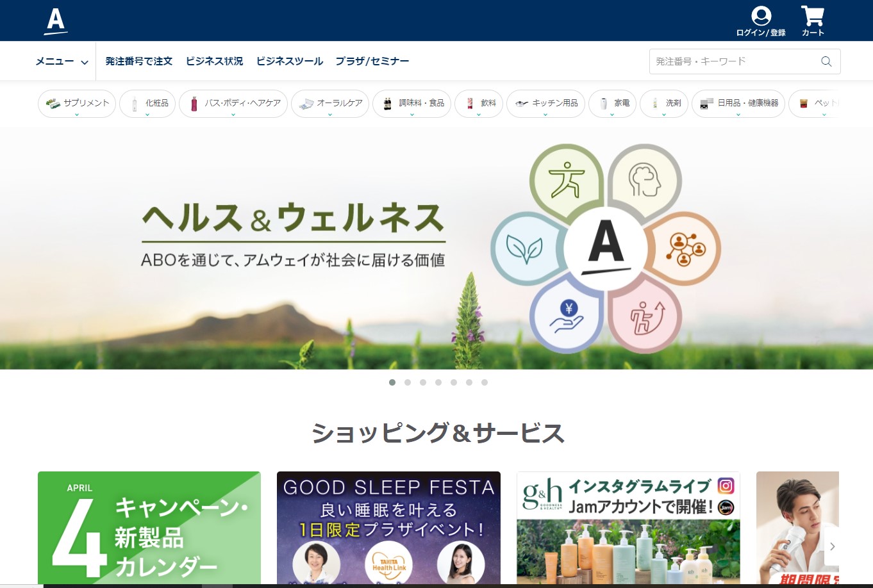Screen dimensions: 873x588
Task: Open プラザ/セミナー menu item
Action: click(372, 61)
